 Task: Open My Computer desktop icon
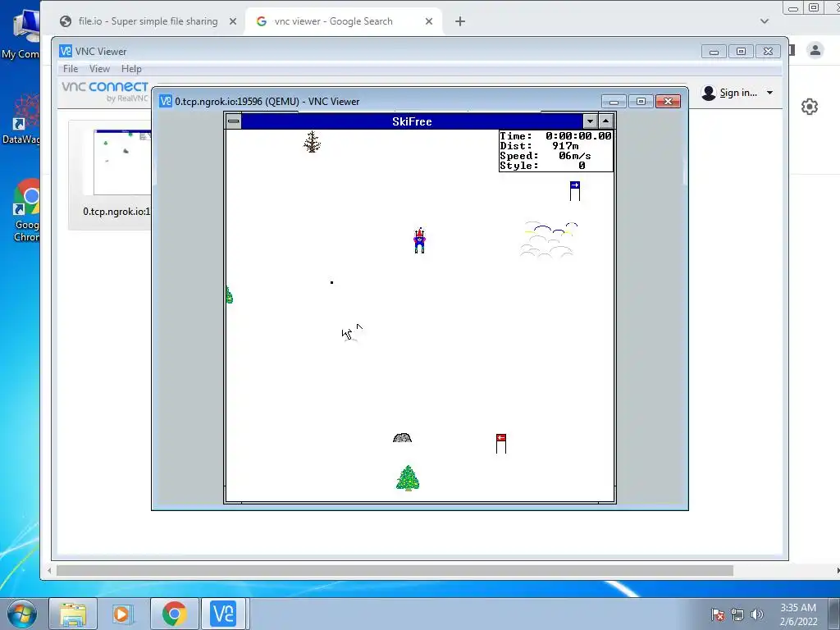(21, 34)
